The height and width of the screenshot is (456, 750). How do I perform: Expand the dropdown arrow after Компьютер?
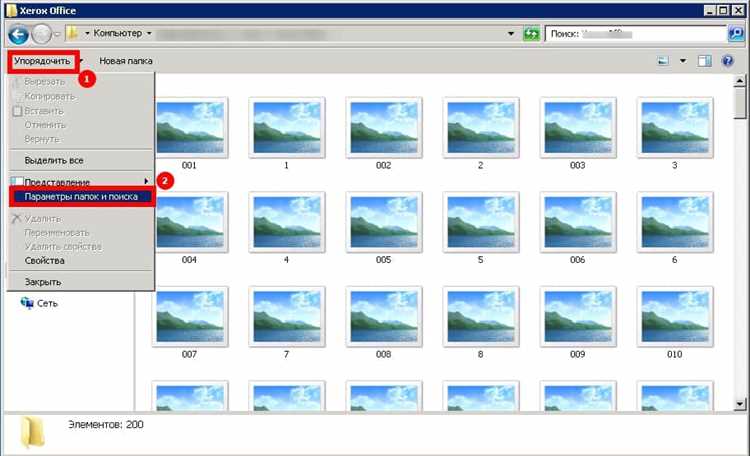point(149,33)
